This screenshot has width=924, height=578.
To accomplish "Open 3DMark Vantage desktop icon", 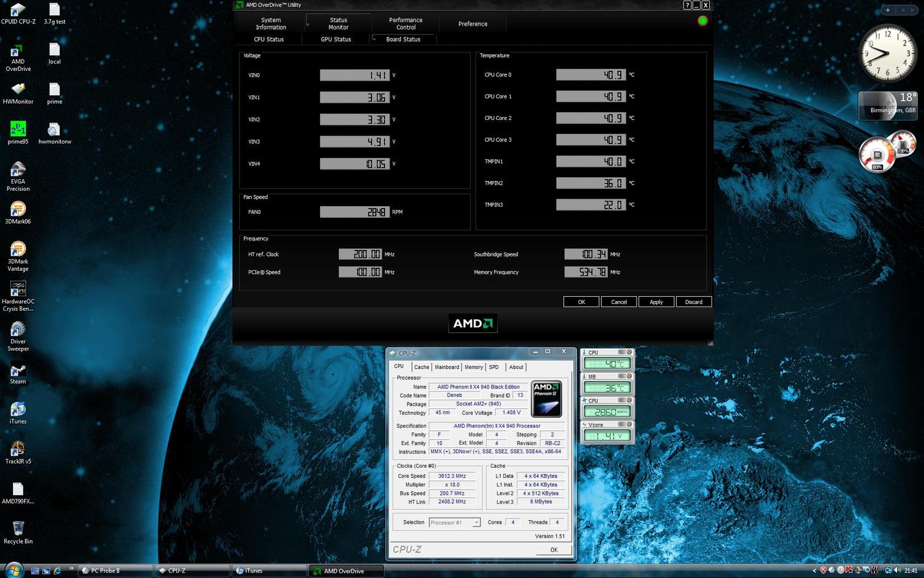I will (18, 256).
